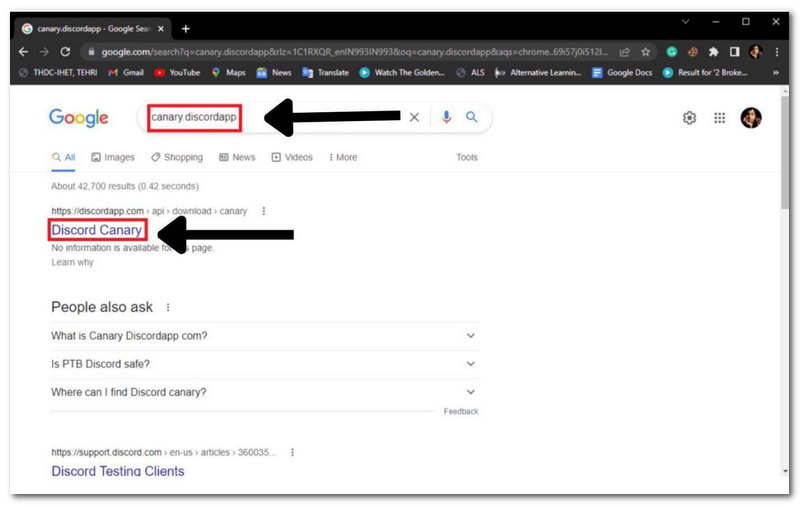Click the Google logo
800x505 pixels.
(79, 118)
